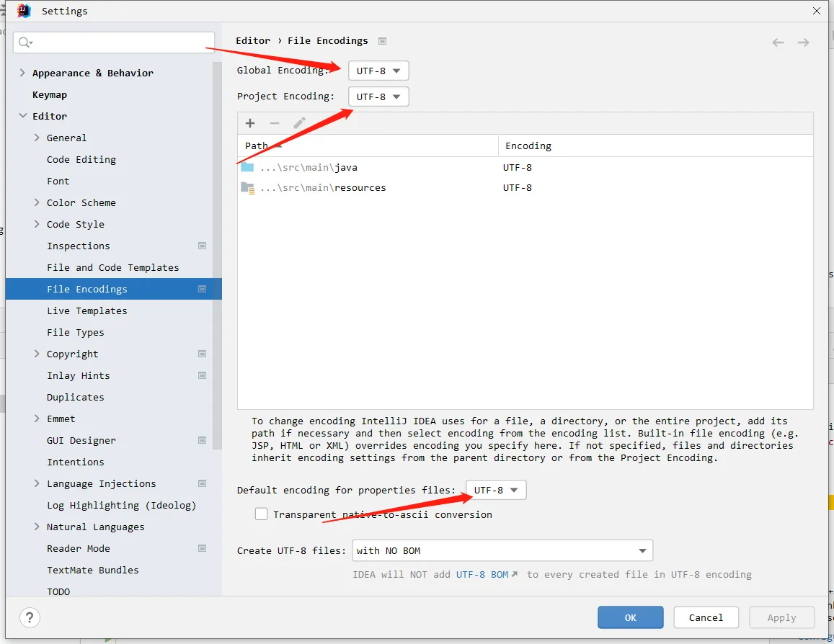Click project icon next to GUI Designer
Viewport: 834px width, 644px height.
click(202, 440)
